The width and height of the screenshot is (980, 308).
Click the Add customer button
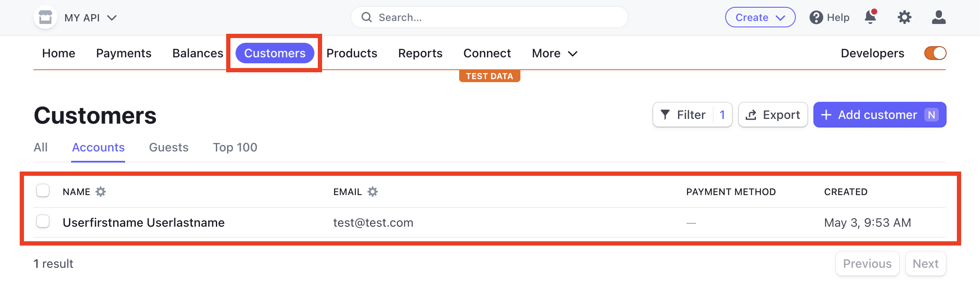879,115
